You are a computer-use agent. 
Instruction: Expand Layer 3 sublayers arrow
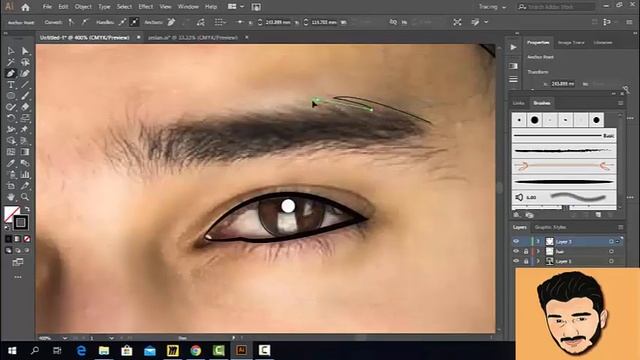pos(538,242)
